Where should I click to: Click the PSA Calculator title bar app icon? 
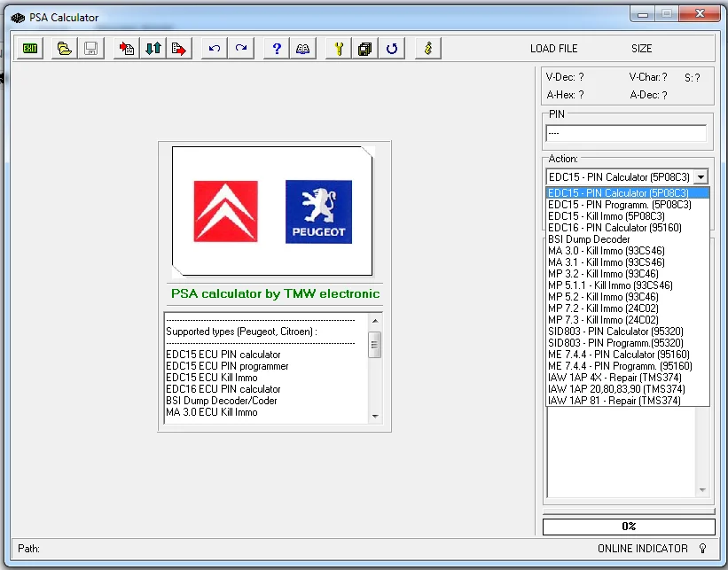18,18
